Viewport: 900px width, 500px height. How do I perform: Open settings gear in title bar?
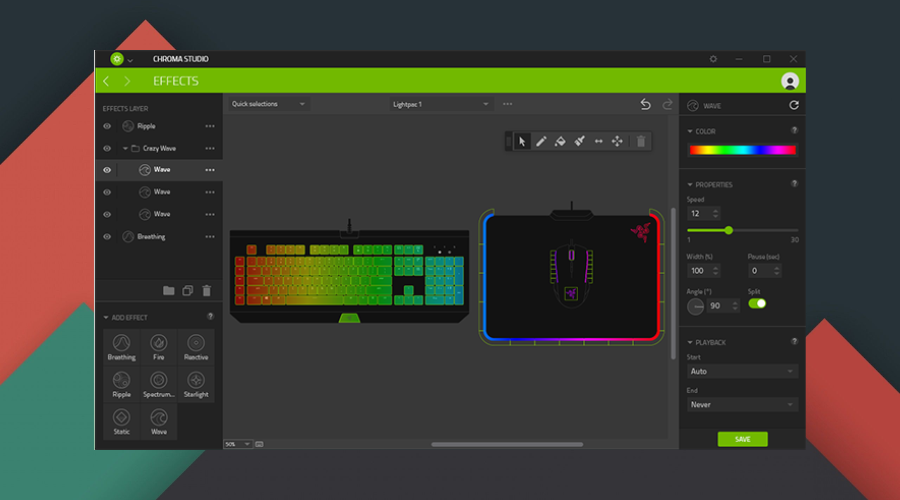[x=713, y=59]
